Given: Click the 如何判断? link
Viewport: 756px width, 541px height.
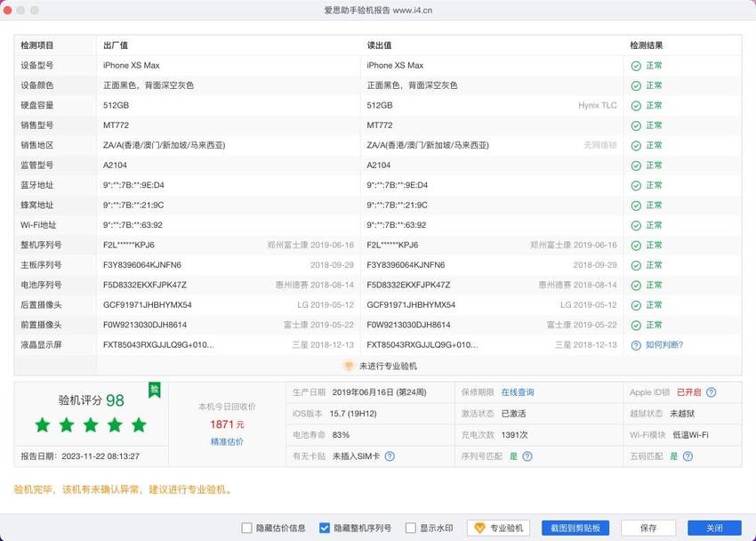Looking at the screenshot, I should pyautogui.click(x=664, y=345).
